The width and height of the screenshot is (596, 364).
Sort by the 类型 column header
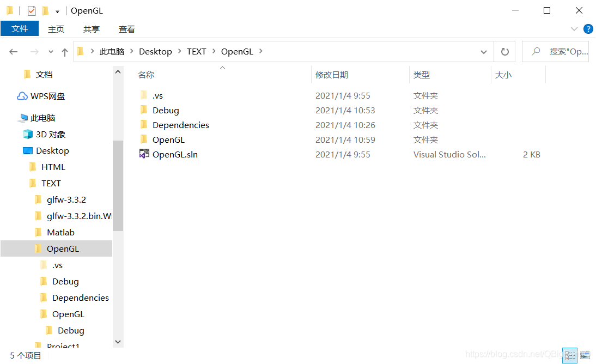pyautogui.click(x=422, y=75)
